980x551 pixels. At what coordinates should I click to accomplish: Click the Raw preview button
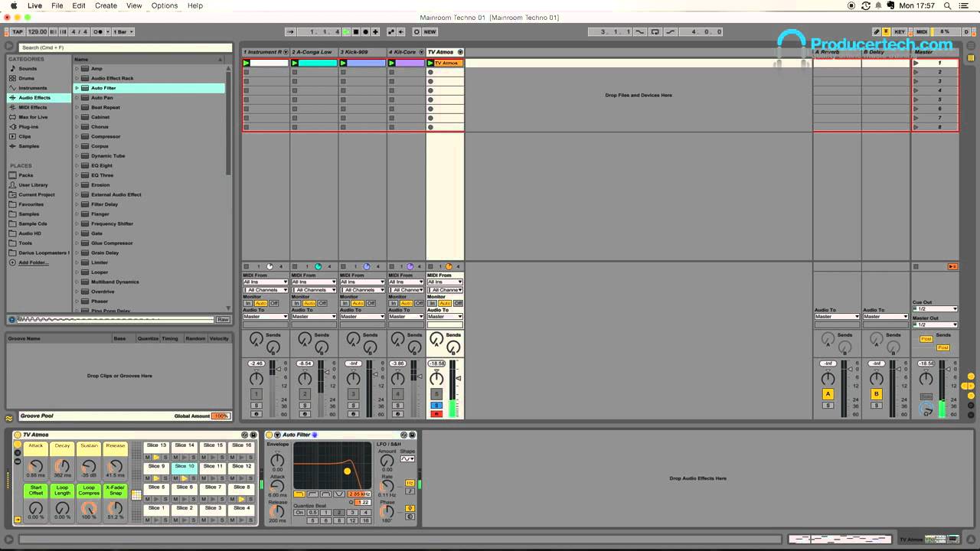click(223, 319)
